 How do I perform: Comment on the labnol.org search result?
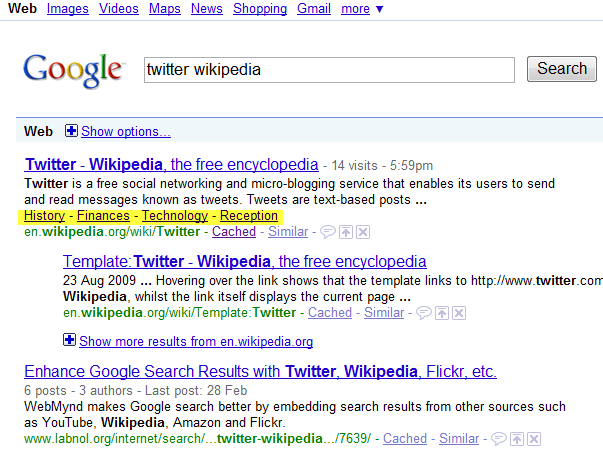497,438
